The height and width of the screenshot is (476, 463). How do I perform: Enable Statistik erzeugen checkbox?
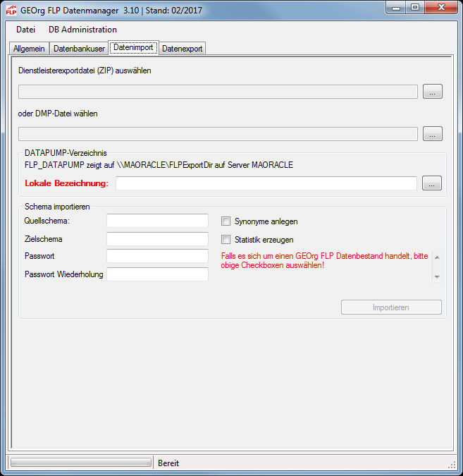click(226, 240)
